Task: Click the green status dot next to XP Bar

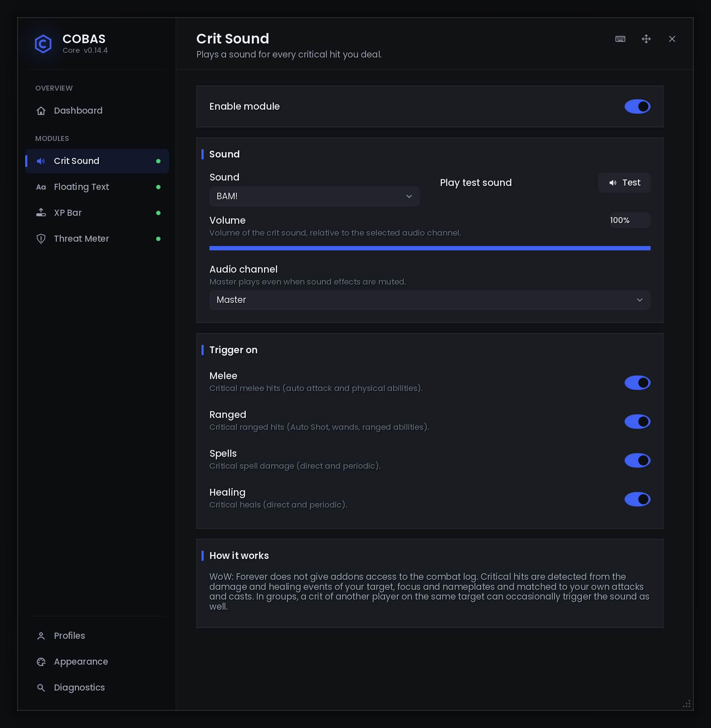Action: pos(158,213)
